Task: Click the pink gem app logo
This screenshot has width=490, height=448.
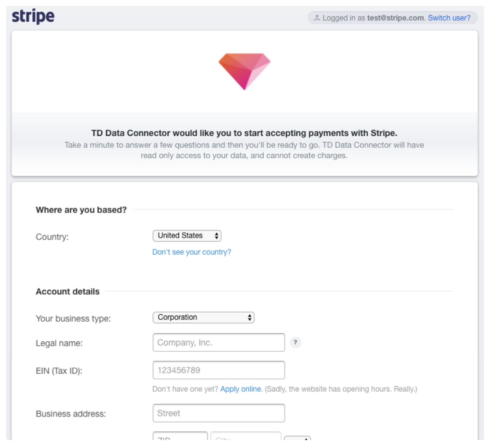Action: (x=245, y=71)
